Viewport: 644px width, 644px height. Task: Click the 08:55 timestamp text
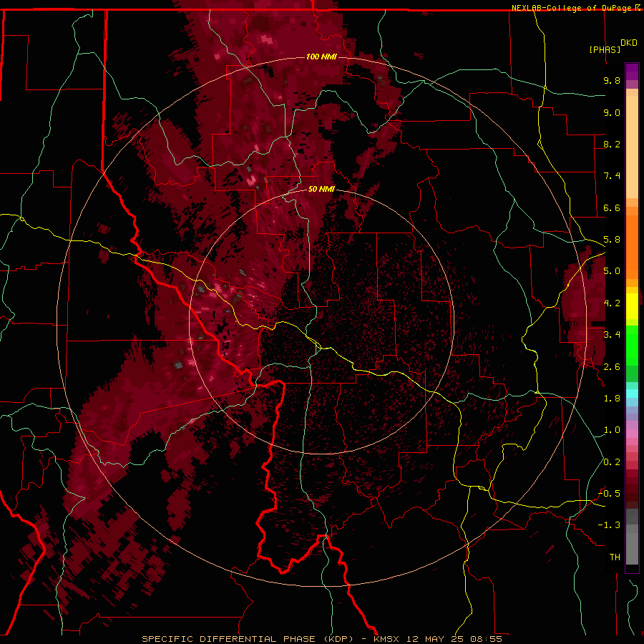pos(487,639)
